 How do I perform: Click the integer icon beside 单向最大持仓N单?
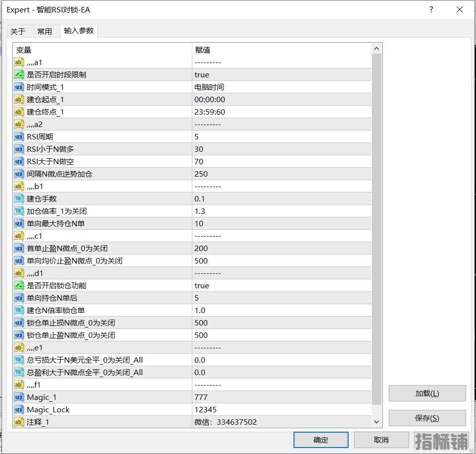(19, 224)
